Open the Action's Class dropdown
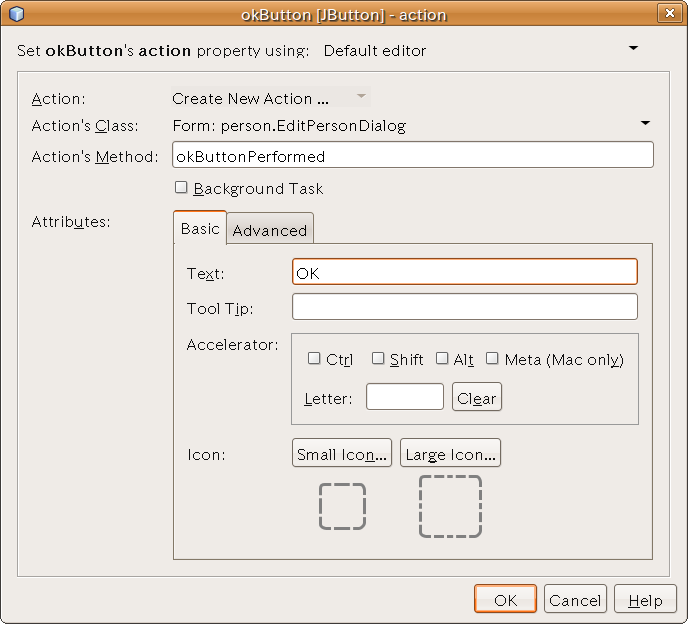Image resolution: width=688 pixels, height=624 pixels. coord(645,124)
